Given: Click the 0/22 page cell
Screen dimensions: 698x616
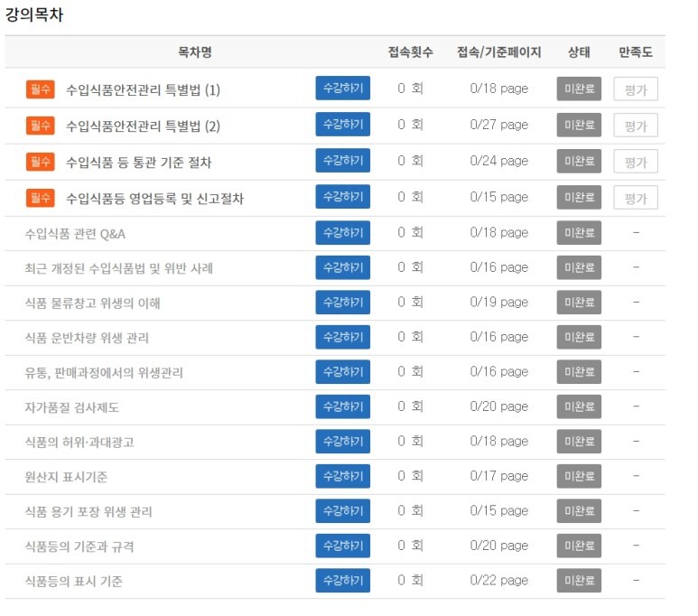Looking at the screenshot, I should 499,580.
